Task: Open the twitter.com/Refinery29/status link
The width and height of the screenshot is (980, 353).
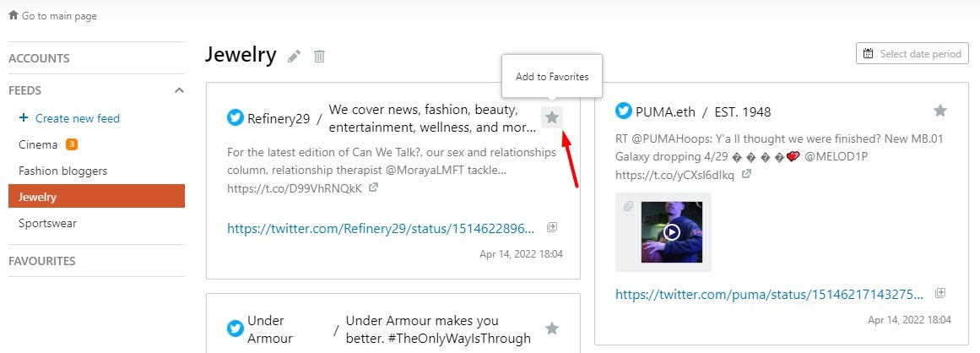Action: coord(381,228)
